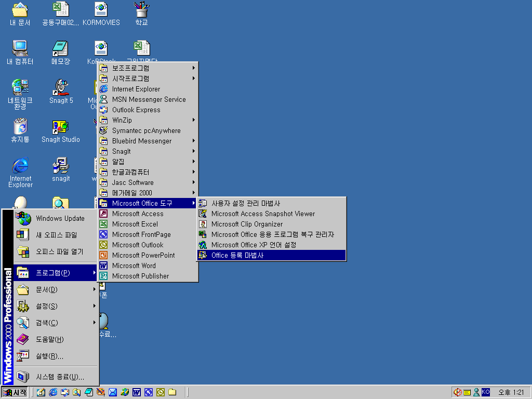Select the KORMOVIES desktop shortcut
Viewport: 532px width, 399px height.
(101, 14)
